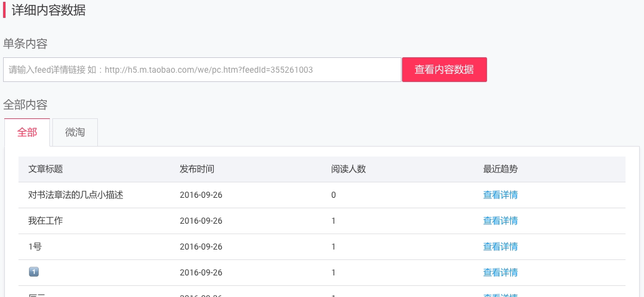Viewport: 644px width, 297px height.
Task: Click the keycap 1 emoji article title
Action: [34, 272]
